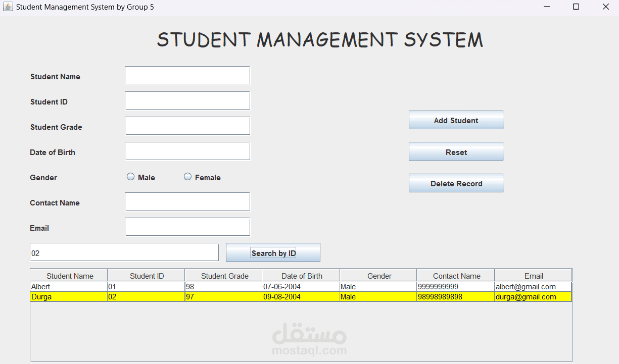This screenshot has height=364, width=619.
Task: Select the highlighted Durga table row
Action: (x=202, y=296)
